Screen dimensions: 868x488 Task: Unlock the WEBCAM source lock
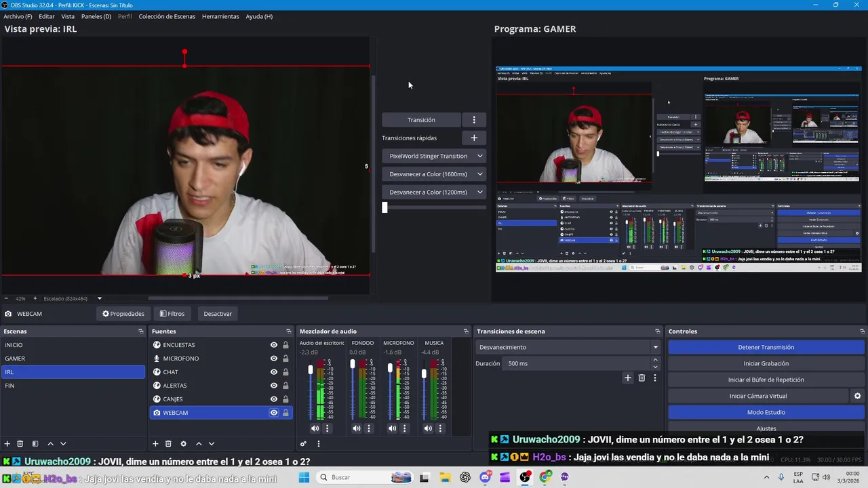click(285, 413)
